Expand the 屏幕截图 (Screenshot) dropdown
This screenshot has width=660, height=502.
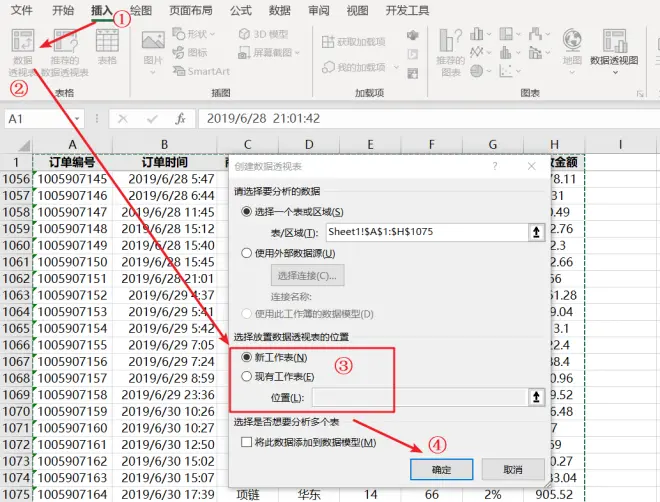pyautogui.click(x=297, y=53)
